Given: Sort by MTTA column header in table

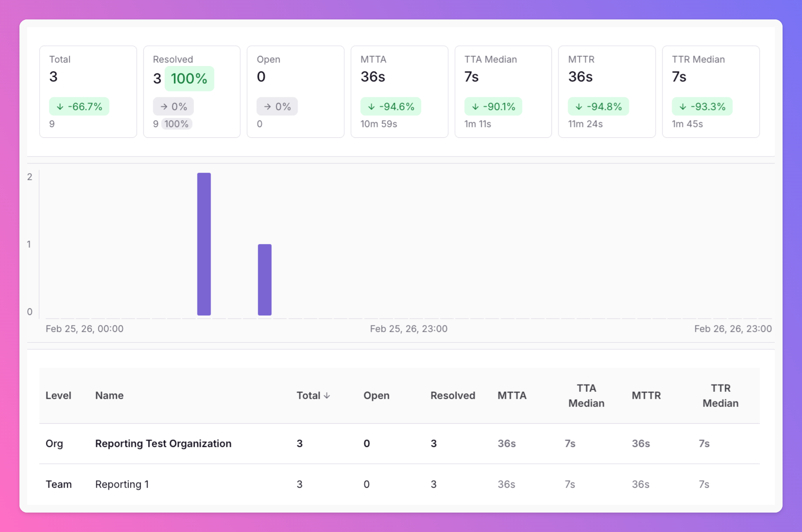Looking at the screenshot, I should pos(512,395).
